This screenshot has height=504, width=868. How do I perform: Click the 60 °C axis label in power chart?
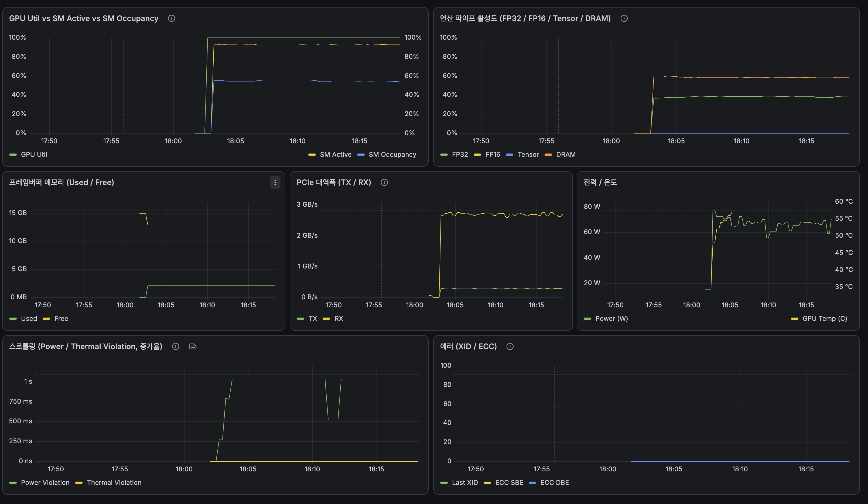843,202
